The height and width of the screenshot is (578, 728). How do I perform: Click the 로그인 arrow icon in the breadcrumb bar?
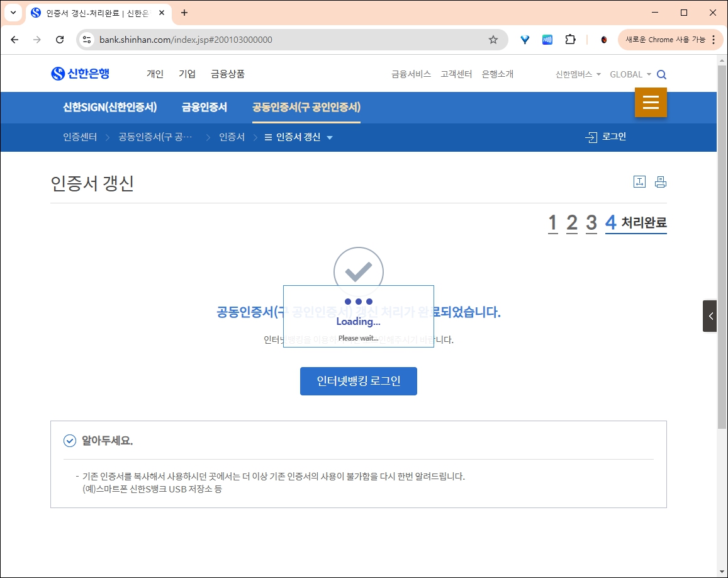590,136
